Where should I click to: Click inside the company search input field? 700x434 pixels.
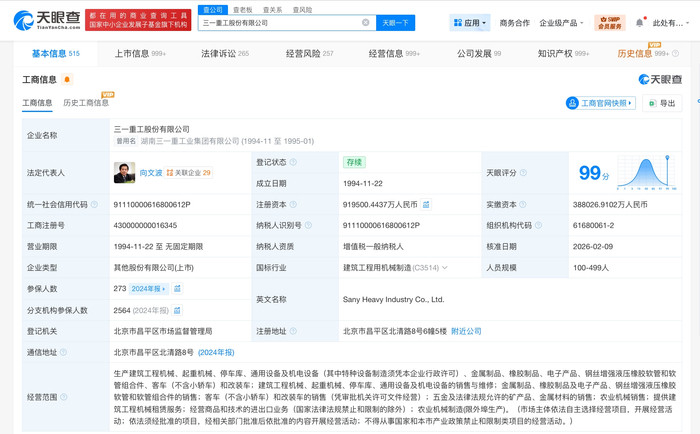pos(278,23)
